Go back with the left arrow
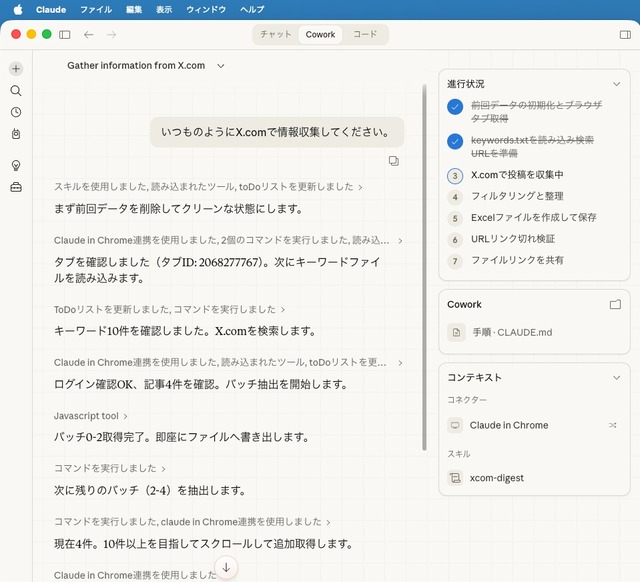Screen dimensions: 640x582 89,35
